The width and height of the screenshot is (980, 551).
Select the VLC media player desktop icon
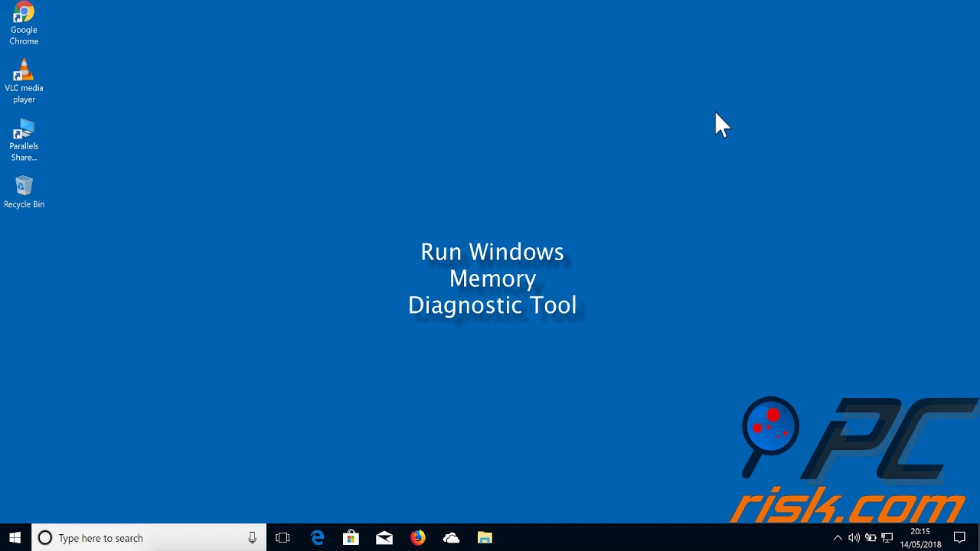[x=24, y=82]
